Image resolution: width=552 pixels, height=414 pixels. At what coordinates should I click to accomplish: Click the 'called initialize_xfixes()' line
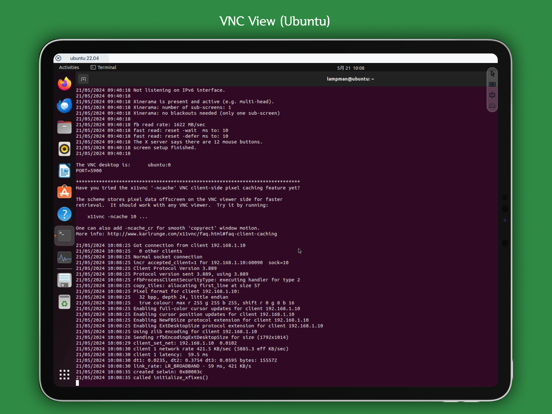point(142,377)
